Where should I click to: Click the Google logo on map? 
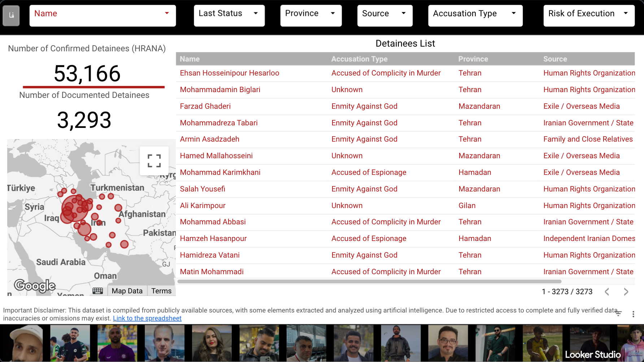pos(35,285)
